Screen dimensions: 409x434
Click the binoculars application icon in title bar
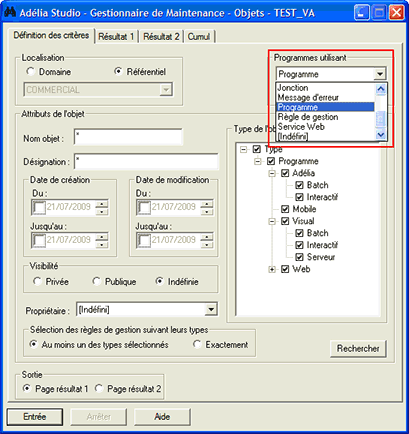10,12
